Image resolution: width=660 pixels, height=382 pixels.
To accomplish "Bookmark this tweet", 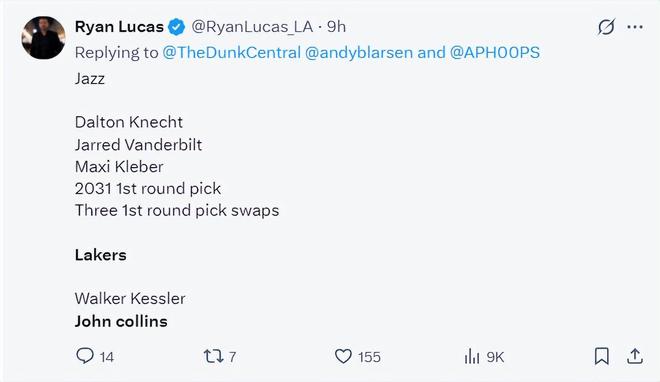I will tap(601, 356).
